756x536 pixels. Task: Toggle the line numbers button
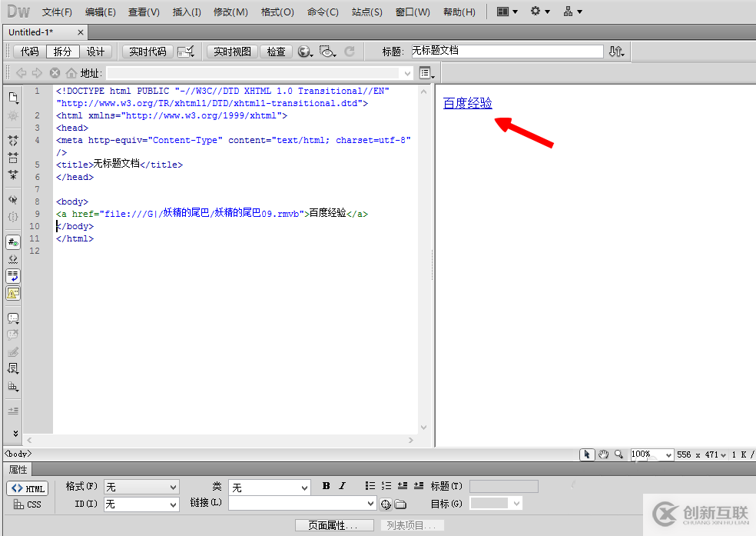13,242
